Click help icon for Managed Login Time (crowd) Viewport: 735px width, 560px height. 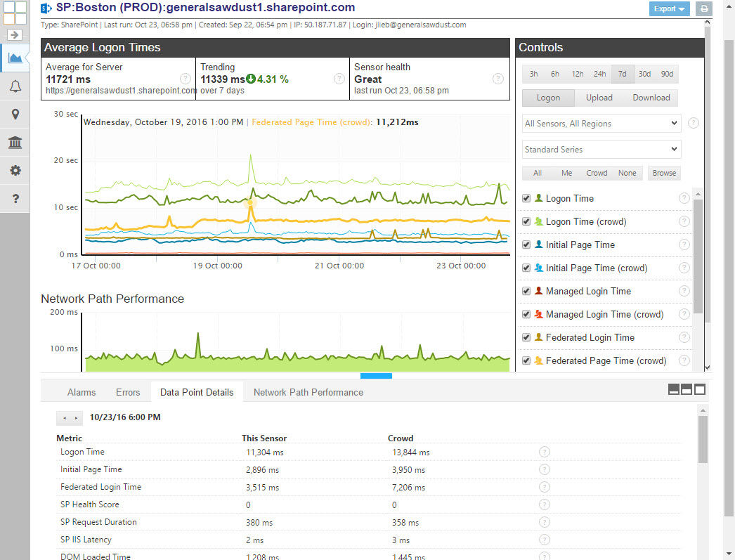click(684, 314)
